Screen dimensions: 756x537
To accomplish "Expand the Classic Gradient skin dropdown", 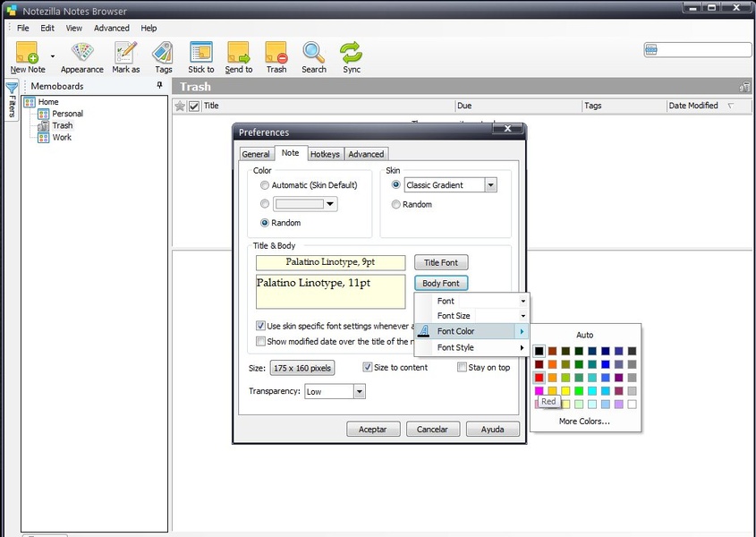I will pyautogui.click(x=490, y=185).
